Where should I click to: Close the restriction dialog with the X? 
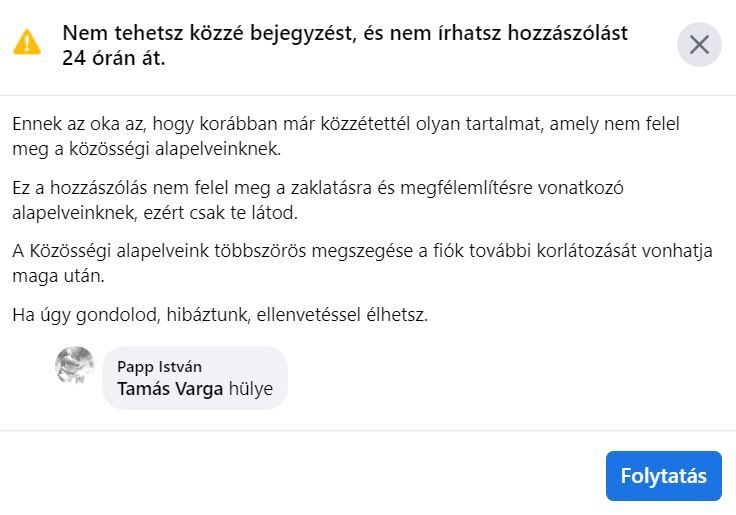coord(699,45)
